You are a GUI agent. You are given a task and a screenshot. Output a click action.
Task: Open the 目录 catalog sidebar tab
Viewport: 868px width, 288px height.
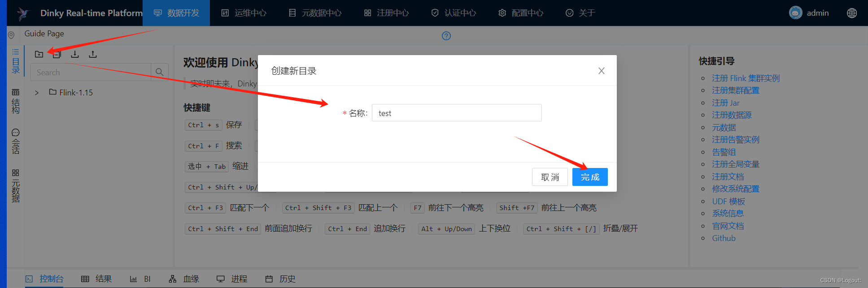point(16,61)
